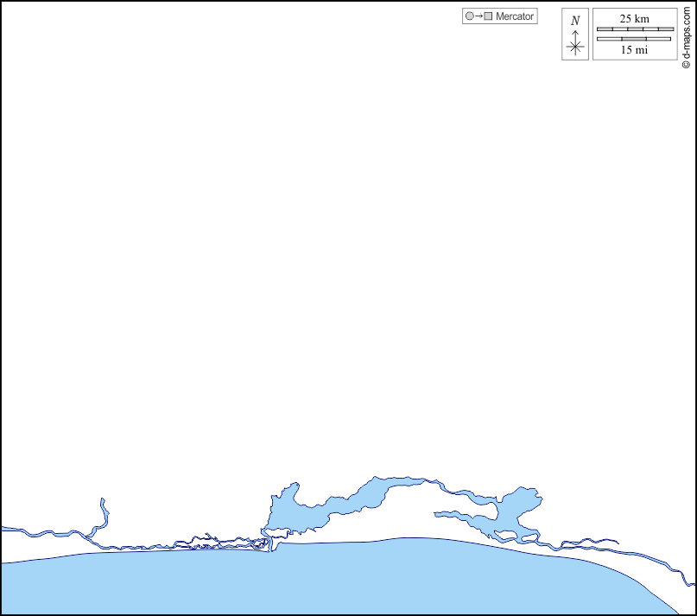Image resolution: width=697 pixels, height=616 pixels.
Task: Click the N letter above compass
Action: click(x=575, y=21)
